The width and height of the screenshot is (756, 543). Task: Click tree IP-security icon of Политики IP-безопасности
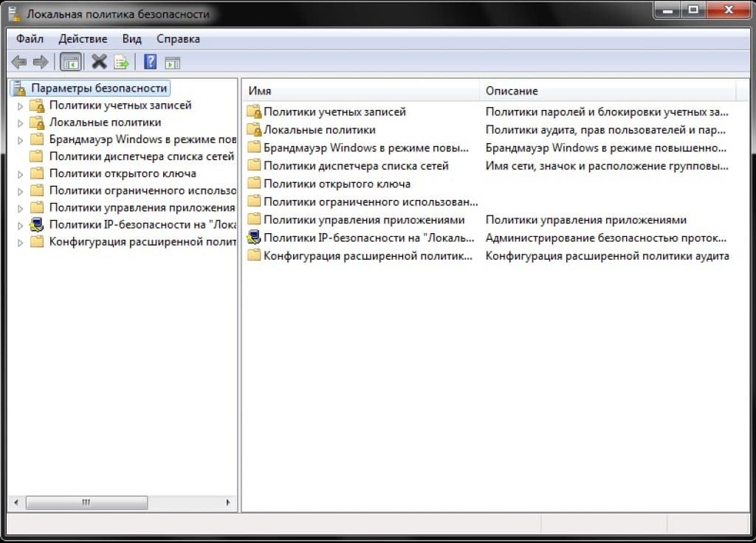point(37,224)
